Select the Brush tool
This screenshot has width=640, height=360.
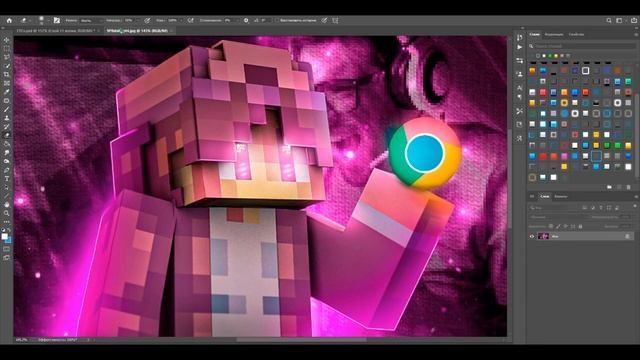7,109
